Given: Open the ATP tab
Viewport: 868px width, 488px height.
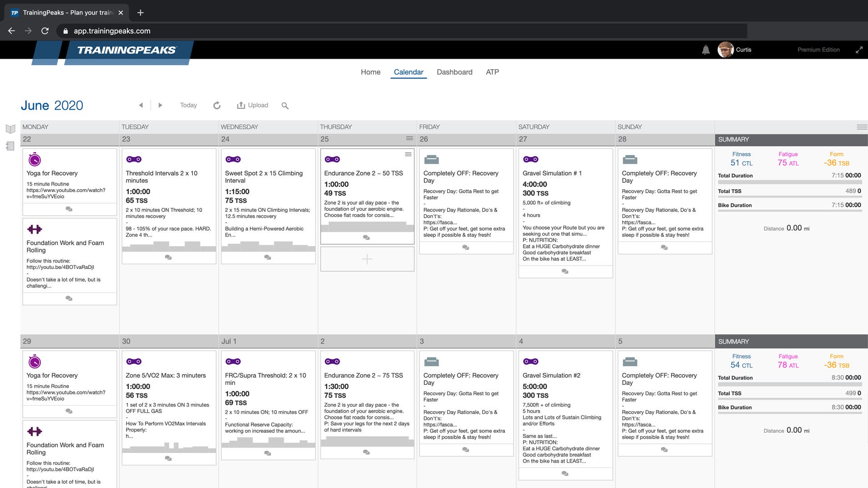Looking at the screenshot, I should (492, 72).
